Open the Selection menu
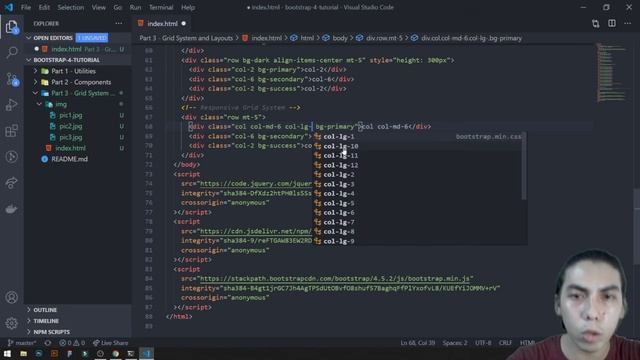This screenshot has height=360, width=640. point(71,7)
